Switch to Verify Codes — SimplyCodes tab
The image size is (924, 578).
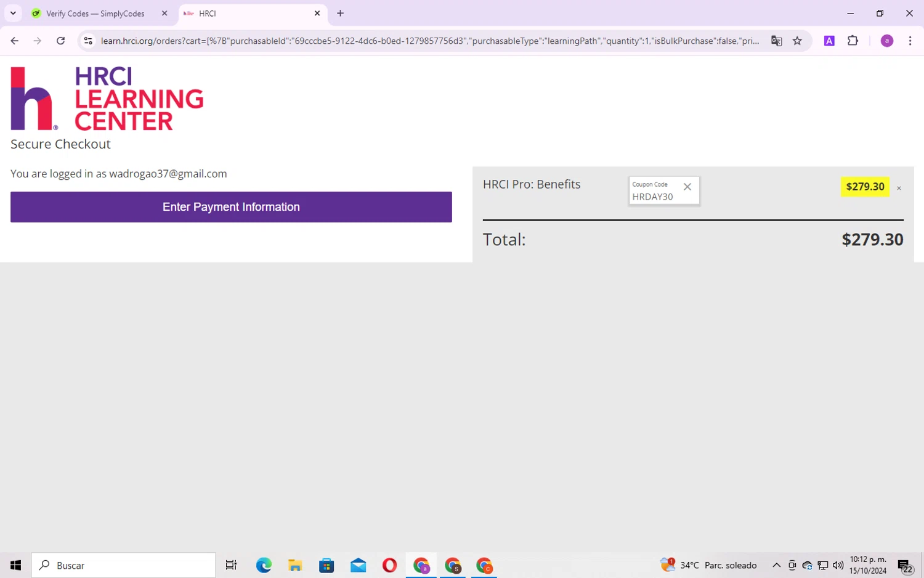(x=95, y=14)
